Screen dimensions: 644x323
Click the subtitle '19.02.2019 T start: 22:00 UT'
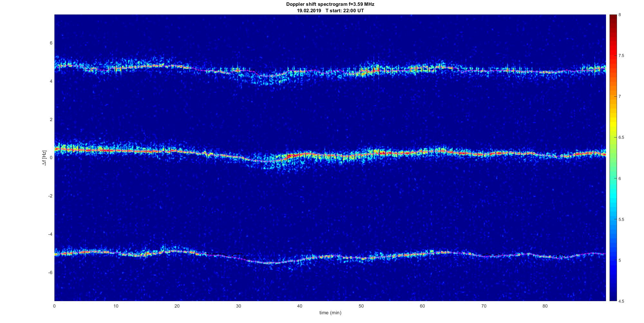click(330, 11)
